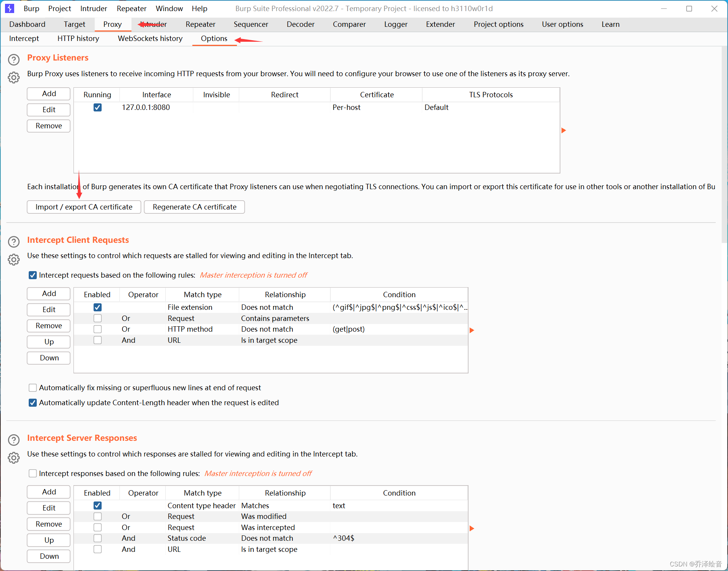Click the Burp Suite logo in title bar
Image resolution: width=728 pixels, height=571 pixels.
click(9, 8)
